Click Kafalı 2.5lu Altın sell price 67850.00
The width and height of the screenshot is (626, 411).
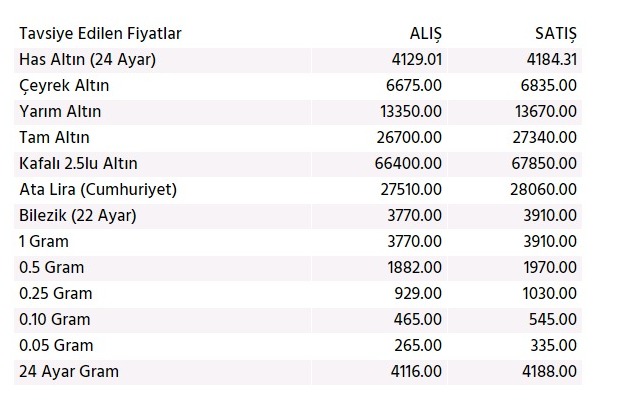click(x=544, y=163)
